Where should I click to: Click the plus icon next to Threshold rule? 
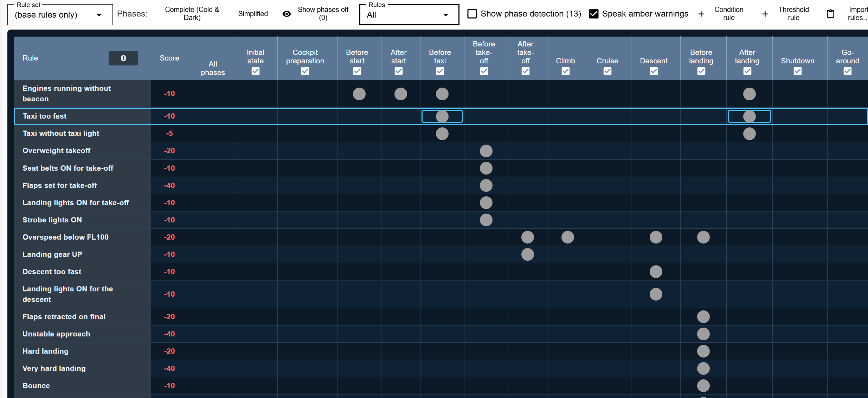click(765, 14)
